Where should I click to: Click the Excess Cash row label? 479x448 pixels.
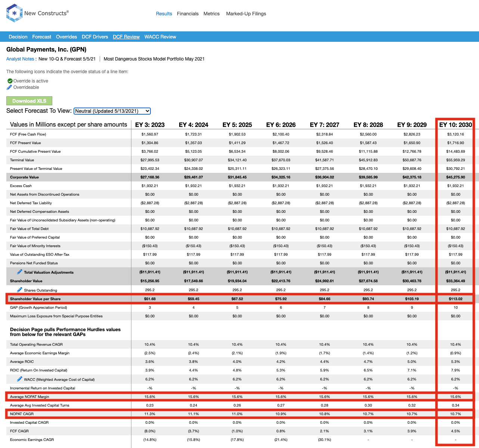[x=21, y=186]
